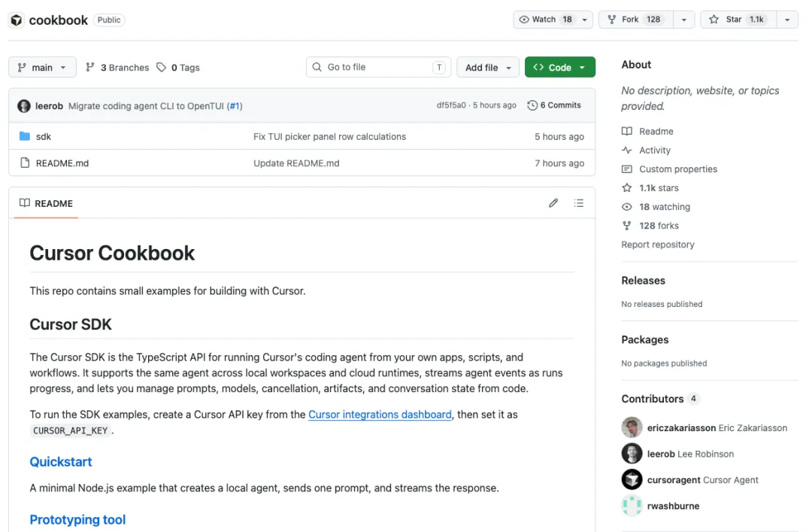
Task: Expand the Add file dropdown
Action: tap(488, 68)
